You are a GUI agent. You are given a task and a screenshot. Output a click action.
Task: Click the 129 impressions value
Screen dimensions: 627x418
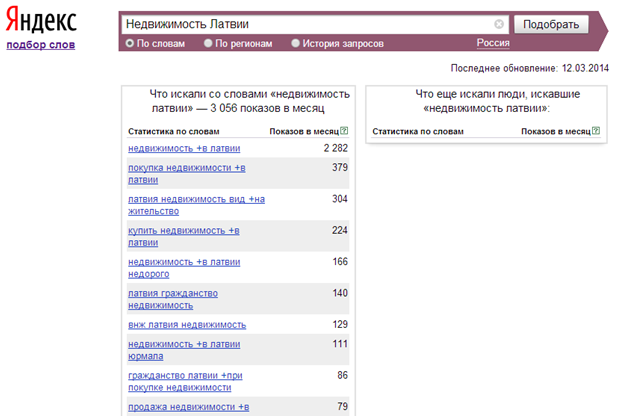340,324
